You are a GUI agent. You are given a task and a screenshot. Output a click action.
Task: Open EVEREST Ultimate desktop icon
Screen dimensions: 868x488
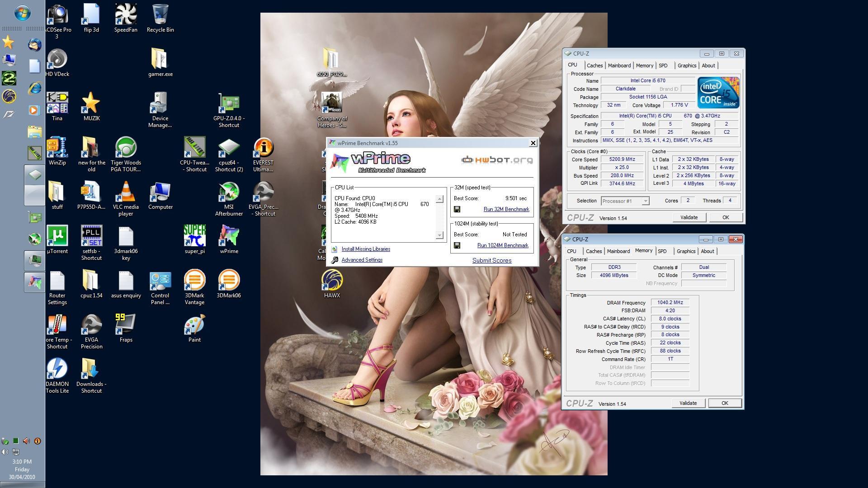263,148
